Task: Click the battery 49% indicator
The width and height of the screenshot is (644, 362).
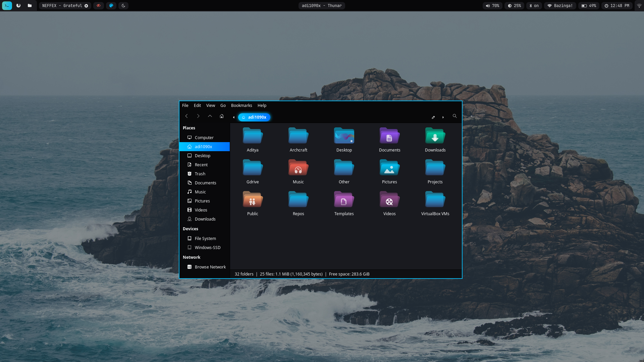Action: [589, 6]
